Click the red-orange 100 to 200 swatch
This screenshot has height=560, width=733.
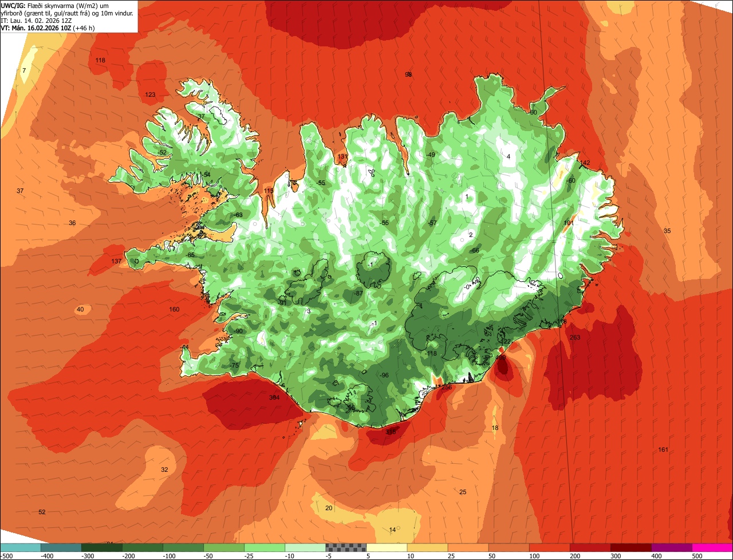(x=550, y=547)
